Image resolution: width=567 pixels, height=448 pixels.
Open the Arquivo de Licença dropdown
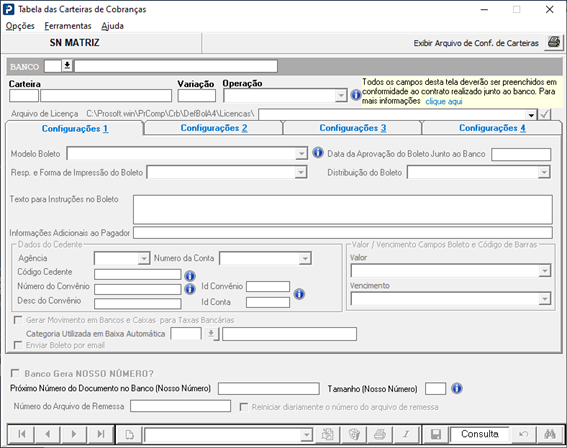tap(531, 115)
